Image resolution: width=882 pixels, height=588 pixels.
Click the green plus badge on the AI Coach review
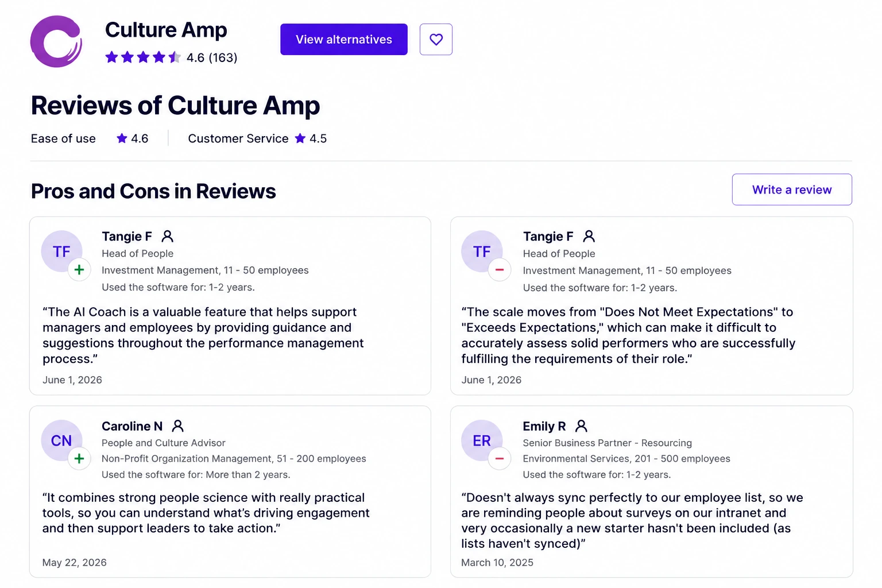[x=79, y=270]
